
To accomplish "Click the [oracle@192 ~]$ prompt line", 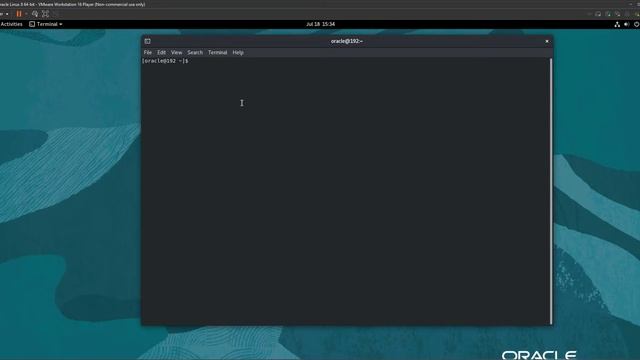I will pos(165,61).
